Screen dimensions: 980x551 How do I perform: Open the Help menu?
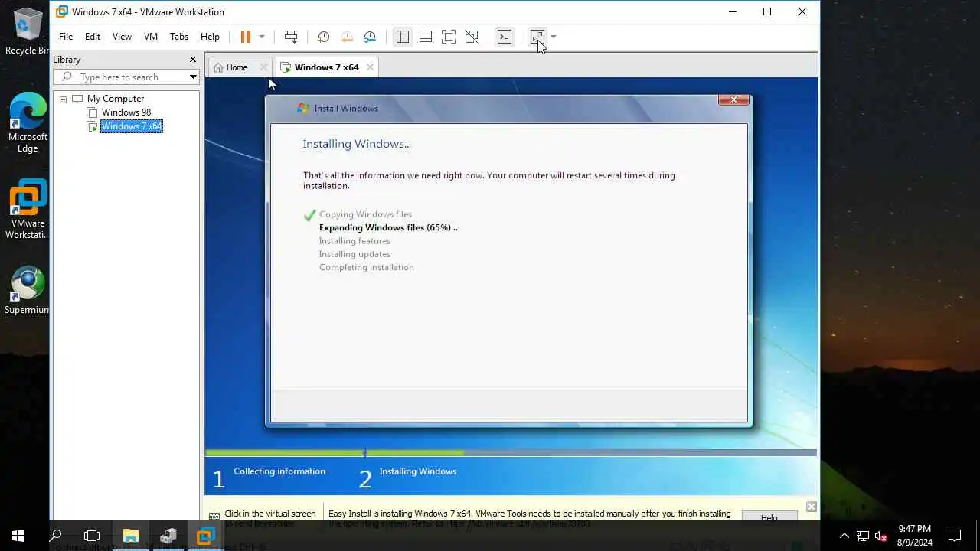tap(210, 37)
